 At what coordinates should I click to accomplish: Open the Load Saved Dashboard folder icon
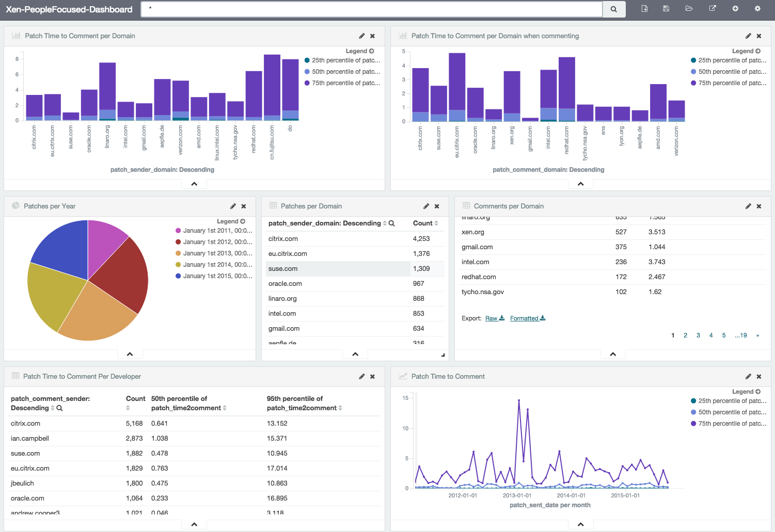[689, 9]
